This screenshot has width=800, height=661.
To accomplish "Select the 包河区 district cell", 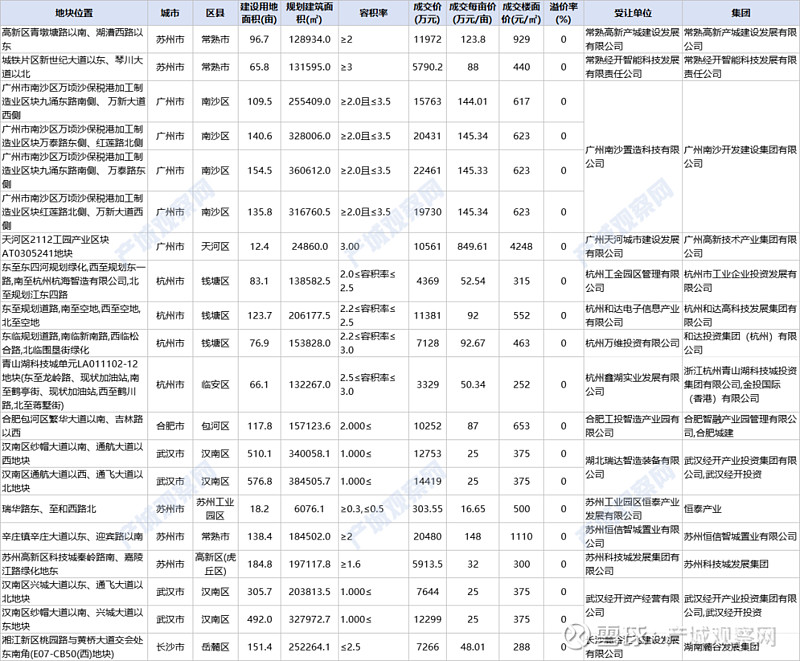I will 215,426.
